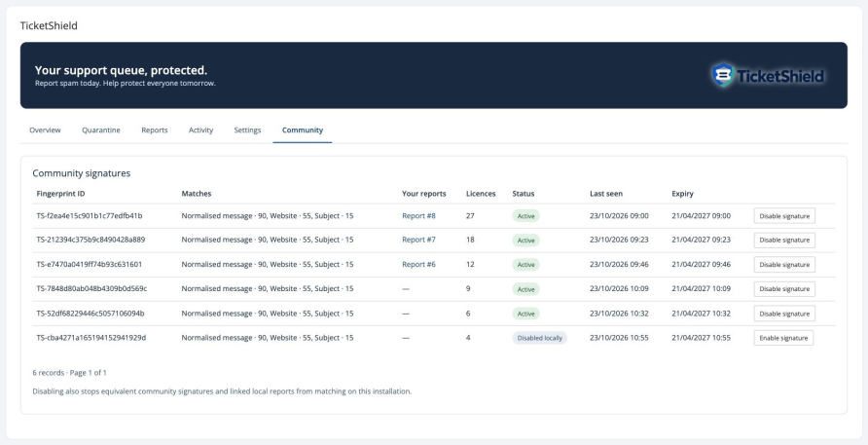Open the Report #8 link
Viewport: 868px width, 445px height.
[x=419, y=216]
